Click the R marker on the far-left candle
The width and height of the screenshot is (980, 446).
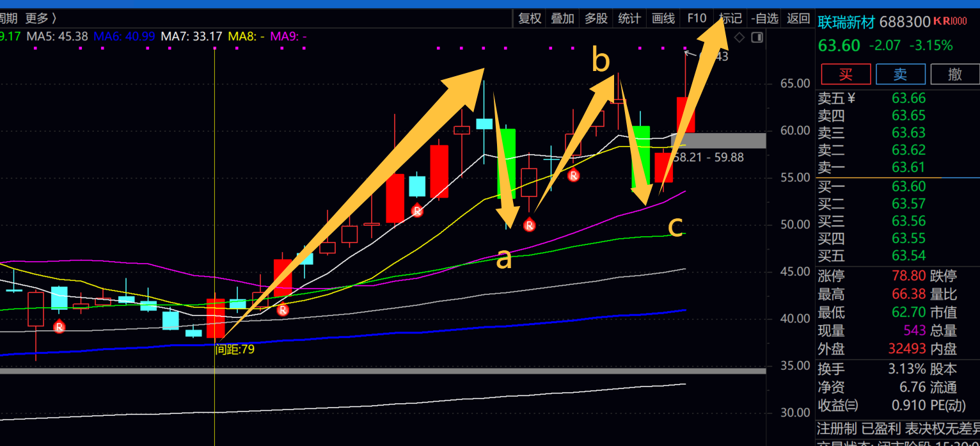59,327
